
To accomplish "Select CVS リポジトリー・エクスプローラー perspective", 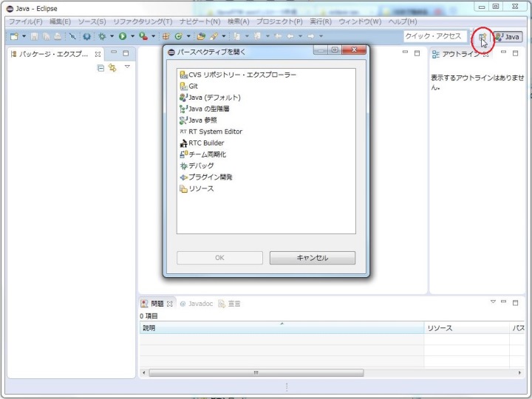I will [238, 75].
